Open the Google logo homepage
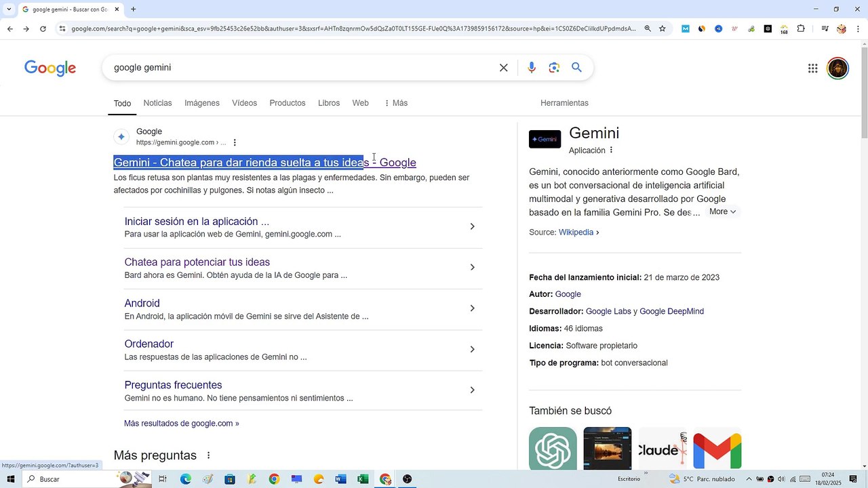The width and height of the screenshot is (868, 488). (50, 68)
